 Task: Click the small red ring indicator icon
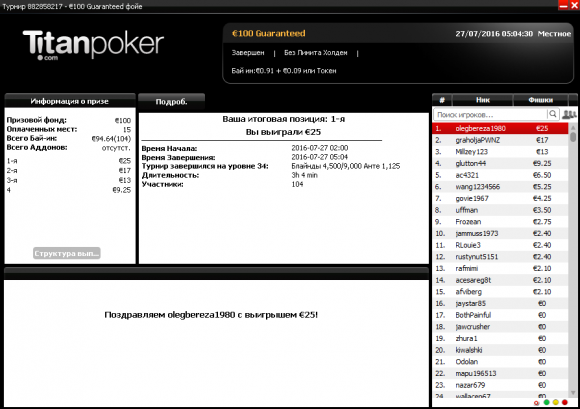tap(537, 403)
